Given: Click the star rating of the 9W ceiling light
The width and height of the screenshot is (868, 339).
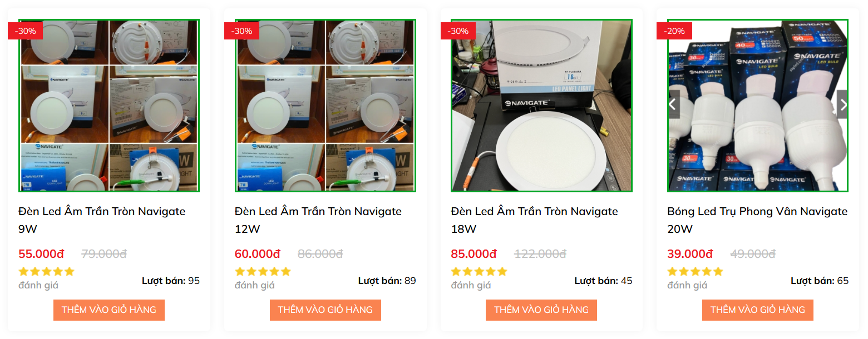Looking at the screenshot, I should (x=46, y=272).
